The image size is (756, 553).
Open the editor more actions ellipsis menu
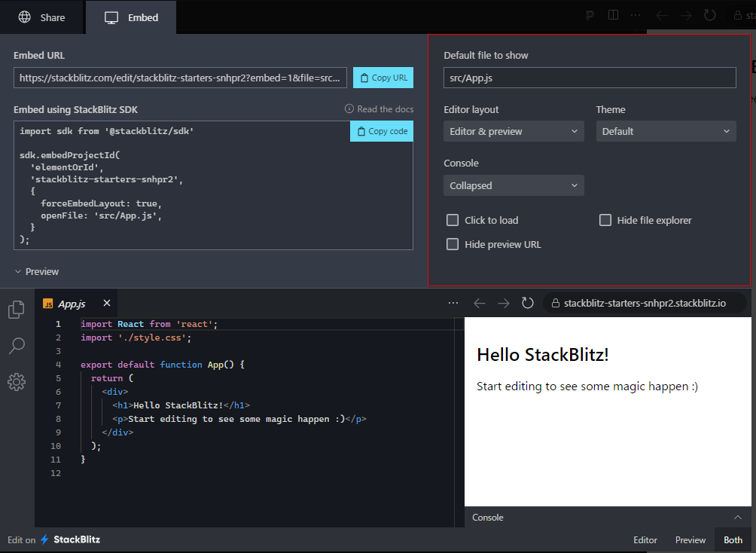[x=453, y=303]
